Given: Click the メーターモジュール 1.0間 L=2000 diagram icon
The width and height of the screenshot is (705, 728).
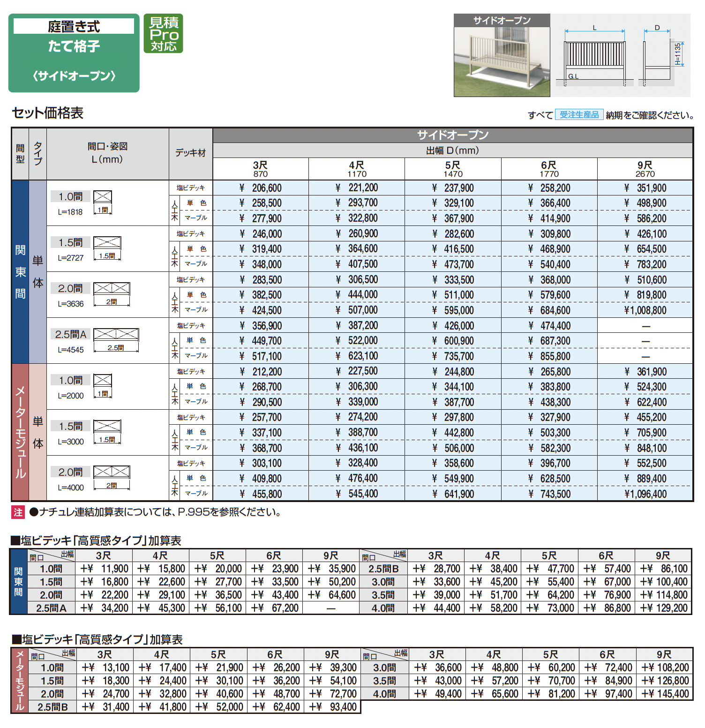Looking at the screenshot, I should point(103,386).
